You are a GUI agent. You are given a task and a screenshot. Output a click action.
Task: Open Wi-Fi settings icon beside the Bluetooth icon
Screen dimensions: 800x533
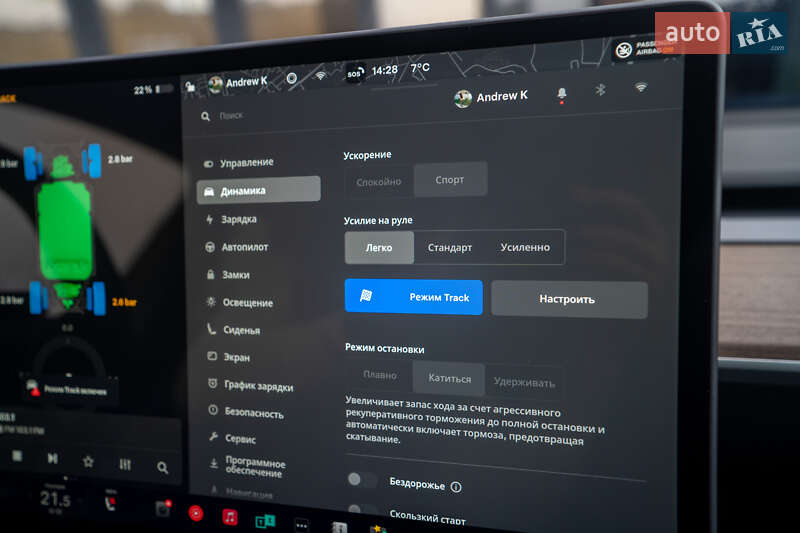coord(641,87)
